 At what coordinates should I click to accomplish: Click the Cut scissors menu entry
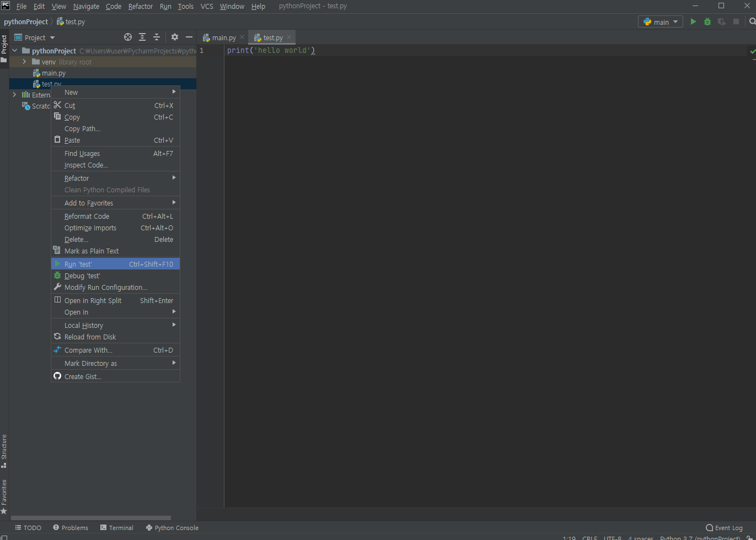click(x=115, y=105)
